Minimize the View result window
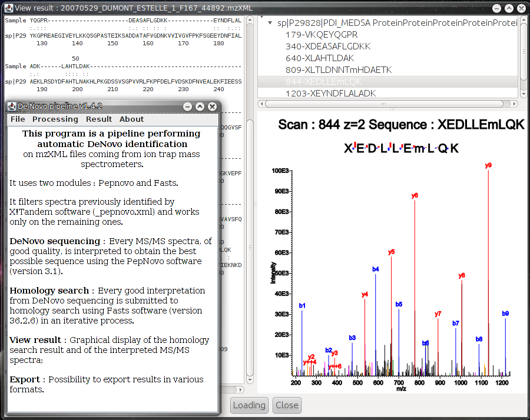 [x=498, y=8]
